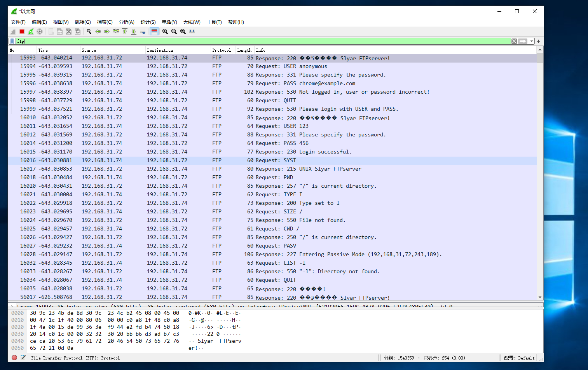Viewport: 588px width, 370px height.
Task: Select packet 16011 USER 123 request
Action: (272, 126)
